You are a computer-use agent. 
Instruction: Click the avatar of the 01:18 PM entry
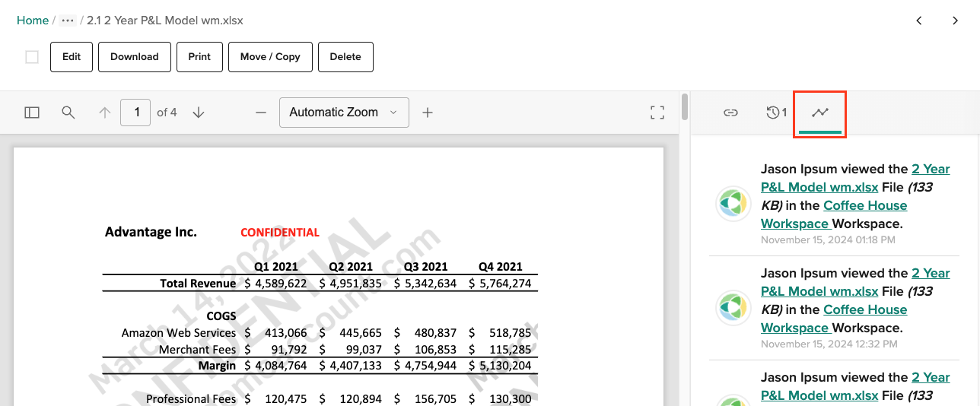(x=734, y=203)
